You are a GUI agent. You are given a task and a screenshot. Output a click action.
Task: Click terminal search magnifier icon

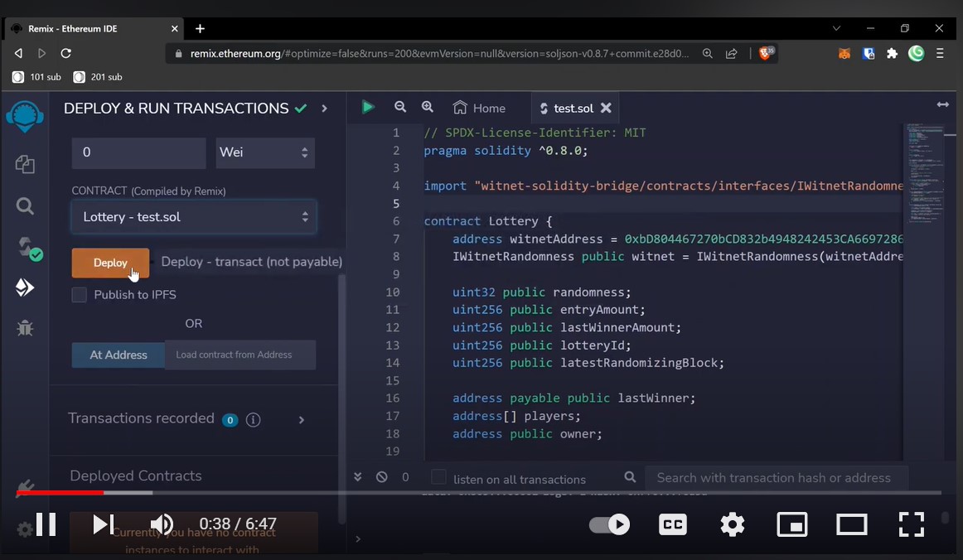point(630,477)
